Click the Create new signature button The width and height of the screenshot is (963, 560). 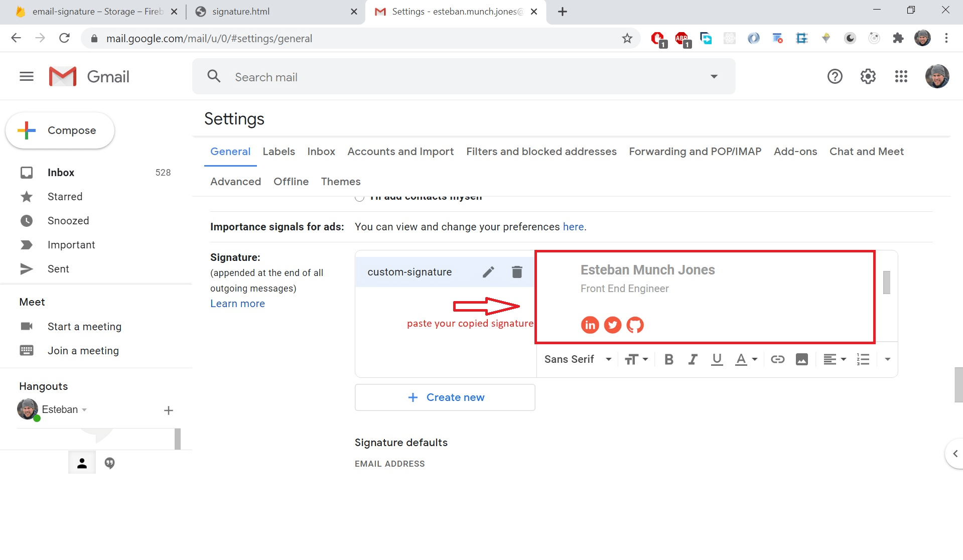(445, 397)
